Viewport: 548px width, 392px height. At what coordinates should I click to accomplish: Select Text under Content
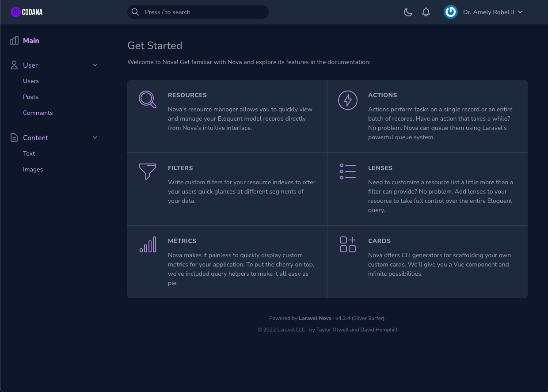29,154
